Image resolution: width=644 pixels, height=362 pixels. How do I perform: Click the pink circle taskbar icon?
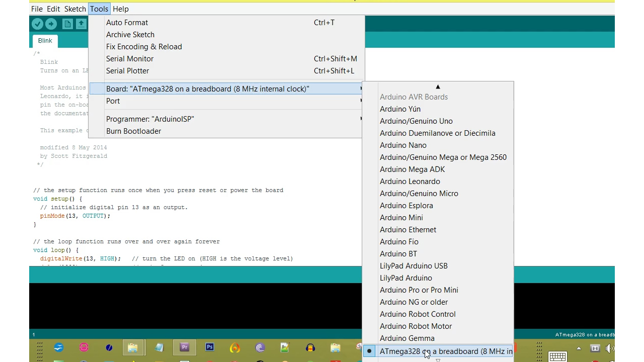(x=84, y=347)
